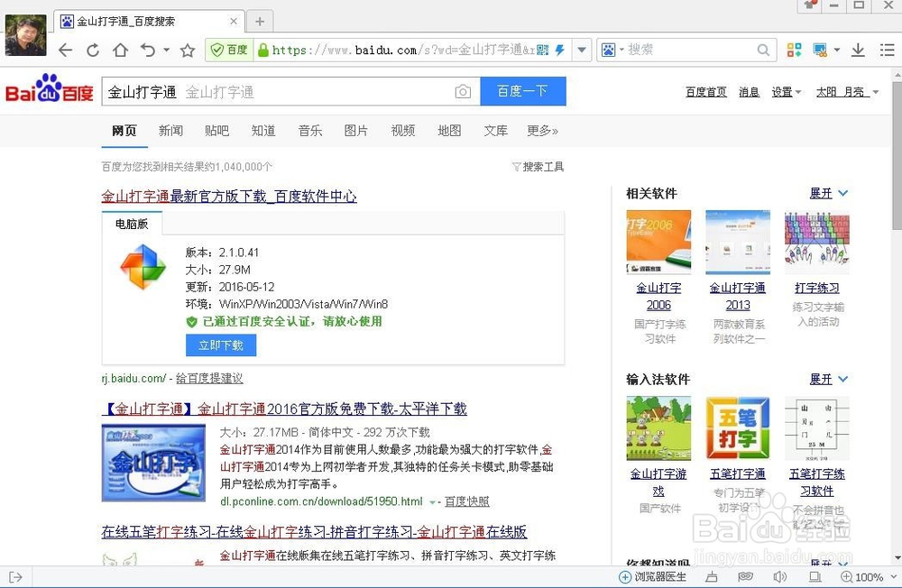This screenshot has width=902, height=588.
Task: Switch to the 视频 search tab
Action: (x=402, y=131)
